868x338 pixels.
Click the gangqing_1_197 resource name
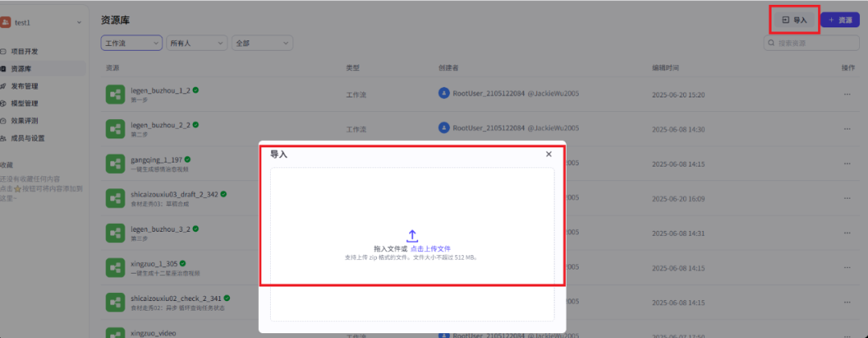[x=157, y=159]
